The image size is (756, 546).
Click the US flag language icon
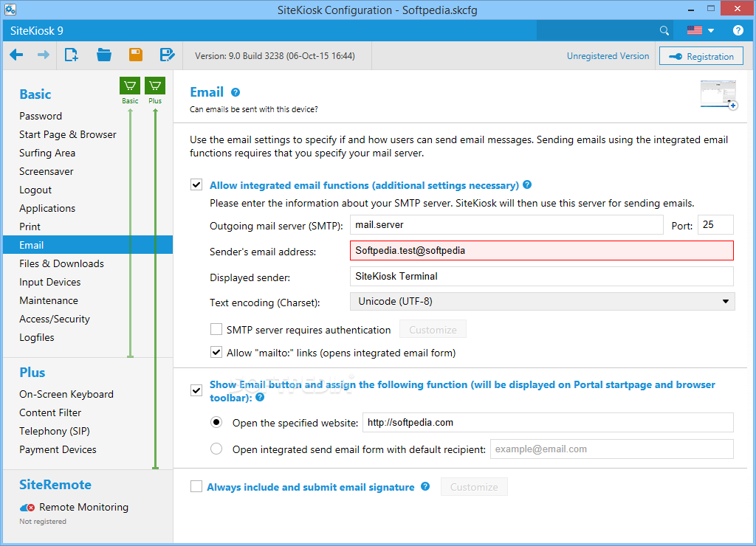coord(694,30)
